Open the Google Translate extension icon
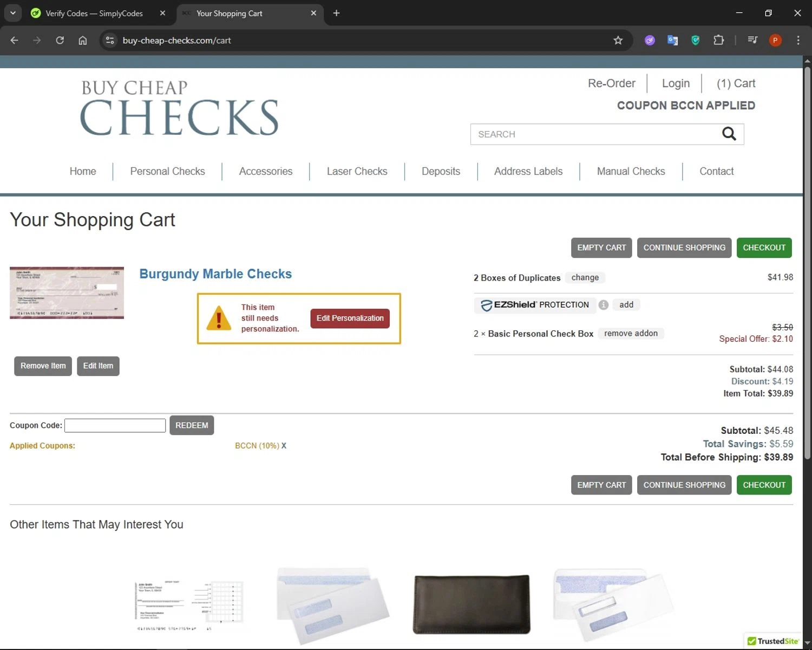Screen dimensions: 812x650 [673, 40]
